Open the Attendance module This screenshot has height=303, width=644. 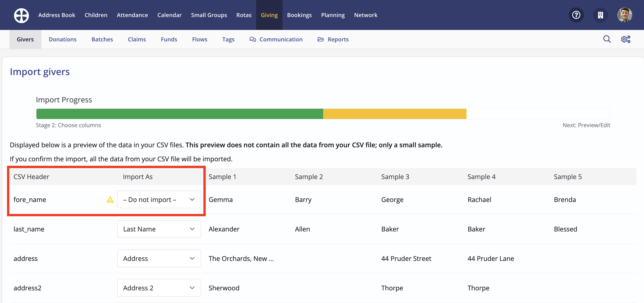click(132, 15)
